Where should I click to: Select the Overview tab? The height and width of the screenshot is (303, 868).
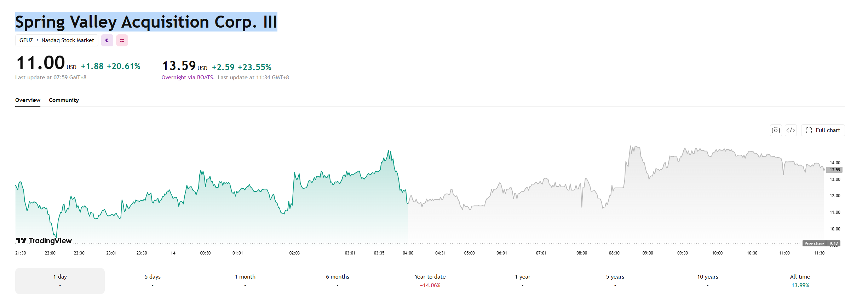tap(28, 100)
